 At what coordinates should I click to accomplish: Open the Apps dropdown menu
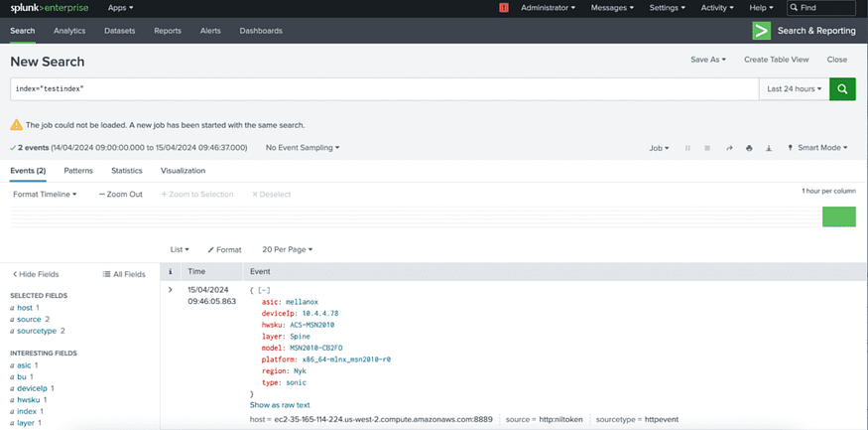click(x=121, y=8)
